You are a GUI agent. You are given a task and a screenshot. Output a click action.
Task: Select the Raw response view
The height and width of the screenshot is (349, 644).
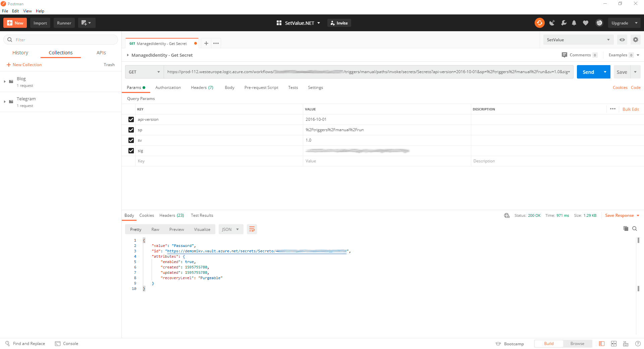pyautogui.click(x=155, y=229)
